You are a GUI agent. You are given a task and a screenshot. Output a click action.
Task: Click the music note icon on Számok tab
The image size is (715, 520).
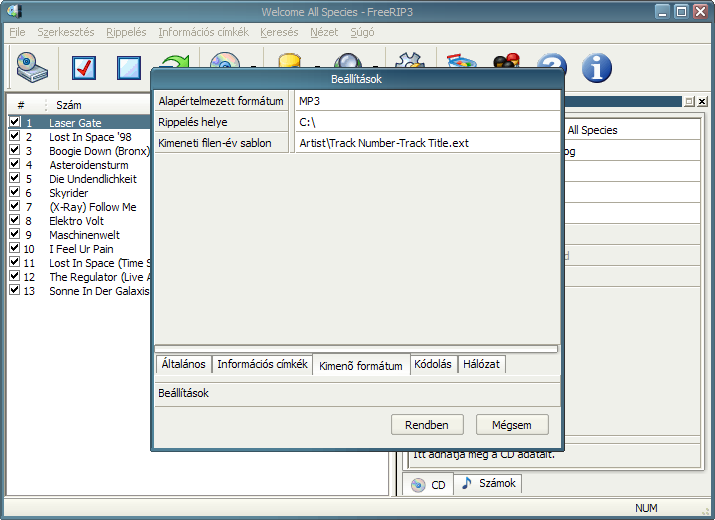click(x=466, y=483)
